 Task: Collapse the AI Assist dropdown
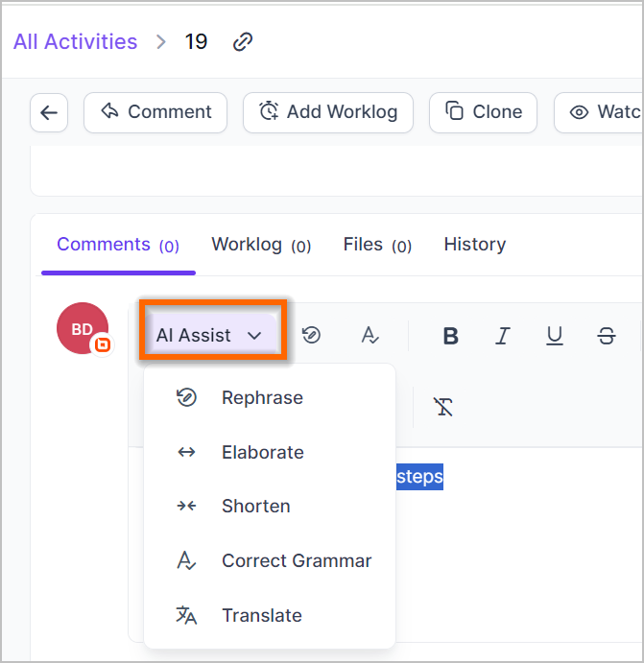click(211, 335)
